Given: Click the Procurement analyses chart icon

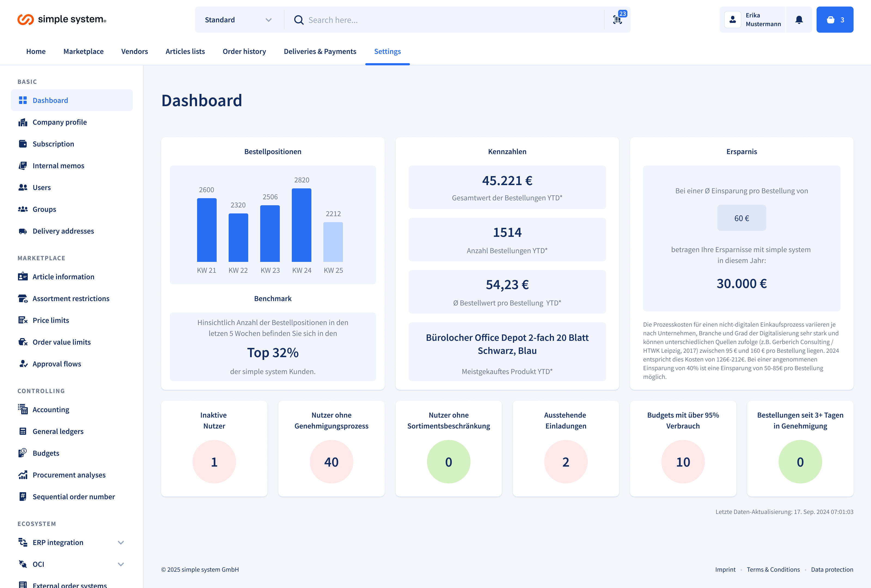Looking at the screenshot, I should pyautogui.click(x=23, y=475).
